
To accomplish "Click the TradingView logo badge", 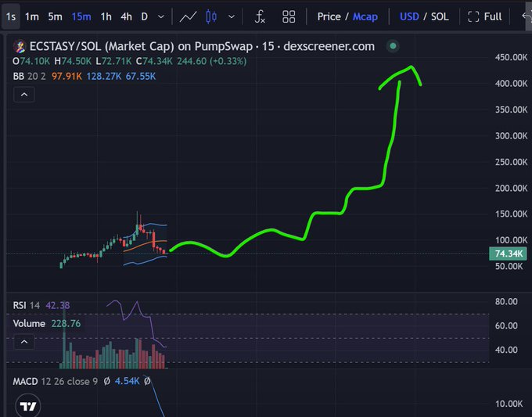I will point(28,406).
